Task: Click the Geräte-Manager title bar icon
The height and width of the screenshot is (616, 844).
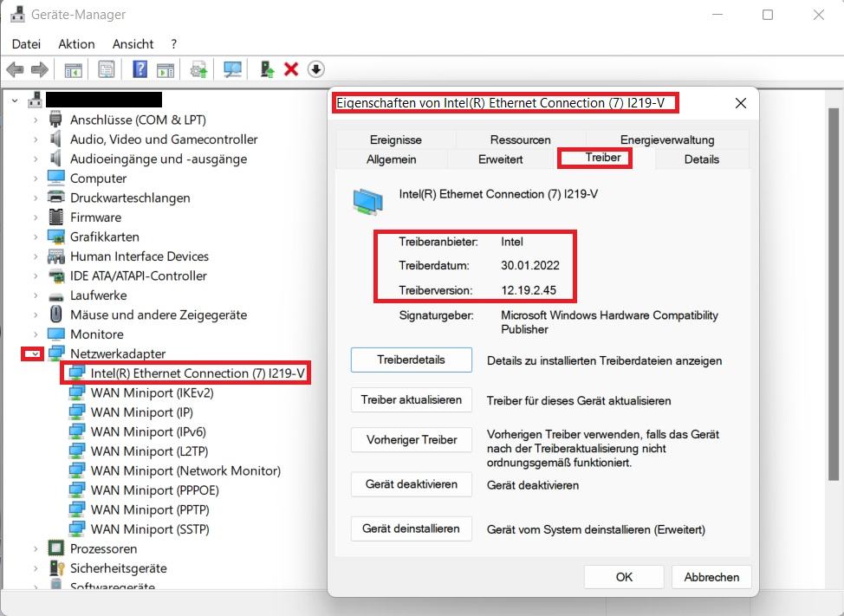Action: pos(17,15)
